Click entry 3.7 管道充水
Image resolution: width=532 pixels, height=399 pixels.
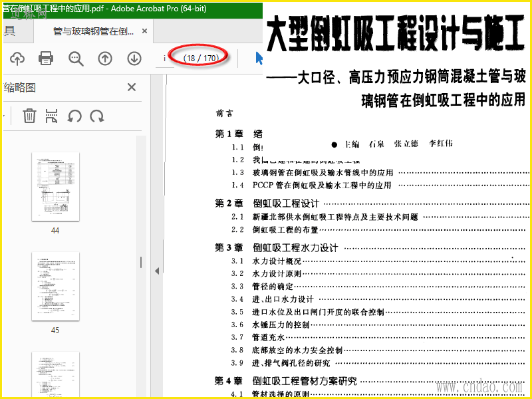258,337
